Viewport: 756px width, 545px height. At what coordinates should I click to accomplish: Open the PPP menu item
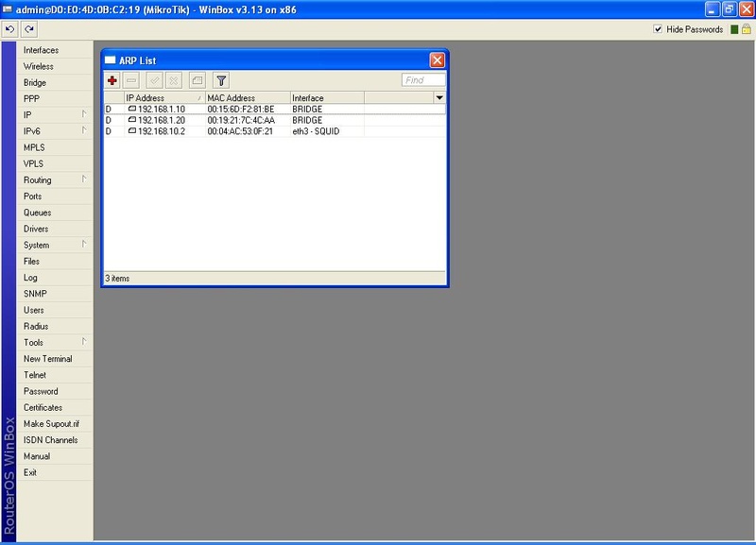click(55, 99)
